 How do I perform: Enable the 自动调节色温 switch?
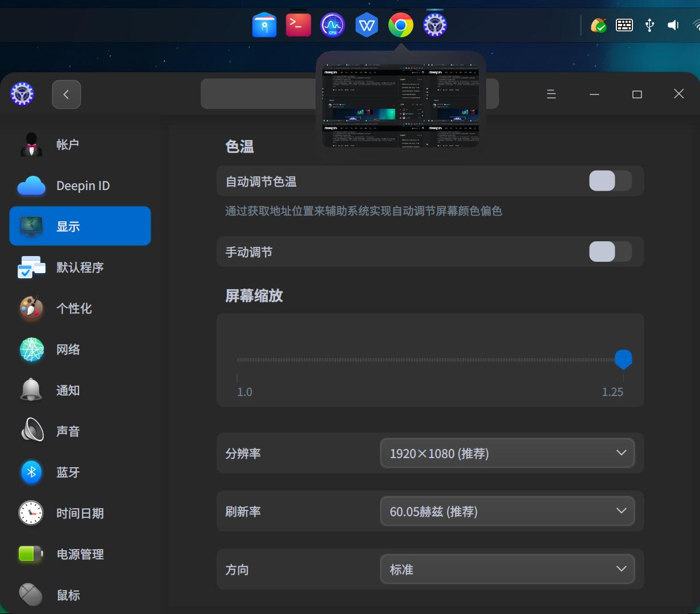point(610,181)
